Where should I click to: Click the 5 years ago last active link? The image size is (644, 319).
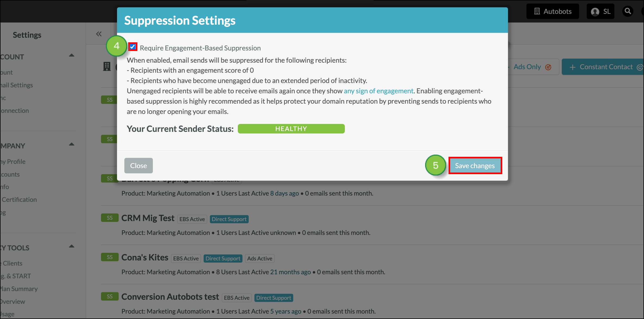[286, 311]
